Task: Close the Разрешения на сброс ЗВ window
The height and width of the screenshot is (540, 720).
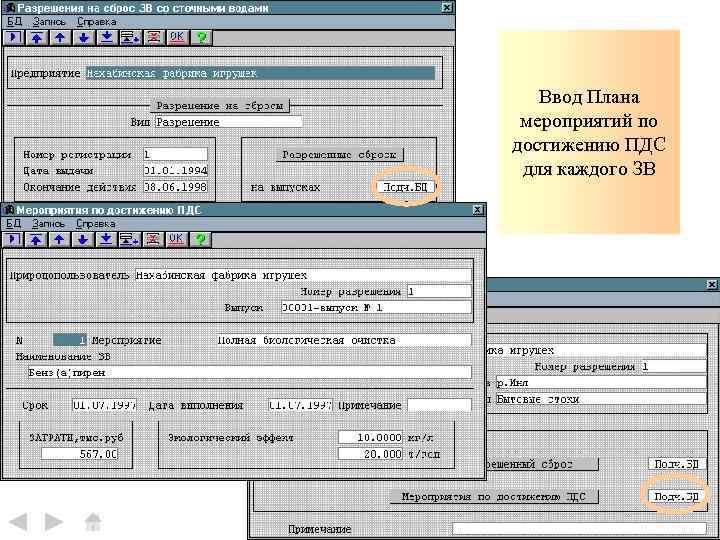Action: 447,7
